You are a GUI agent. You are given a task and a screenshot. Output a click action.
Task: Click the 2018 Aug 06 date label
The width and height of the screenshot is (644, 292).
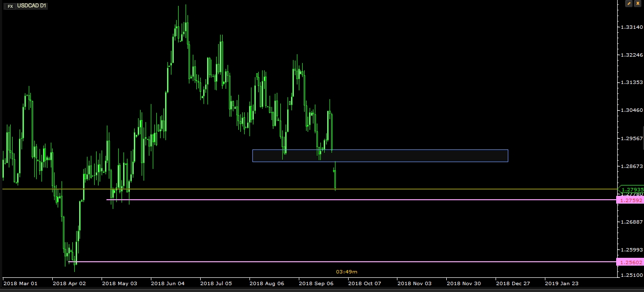[x=267, y=283]
